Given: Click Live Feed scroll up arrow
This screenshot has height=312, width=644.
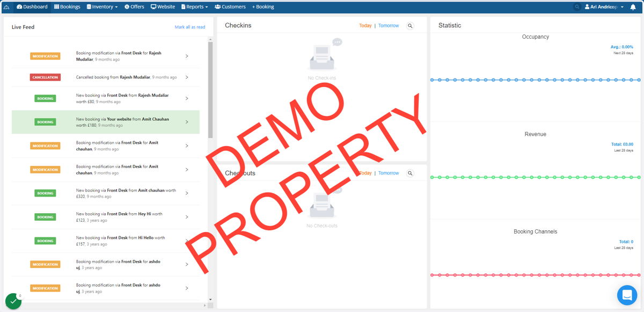Looking at the screenshot, I should point(210,39).
